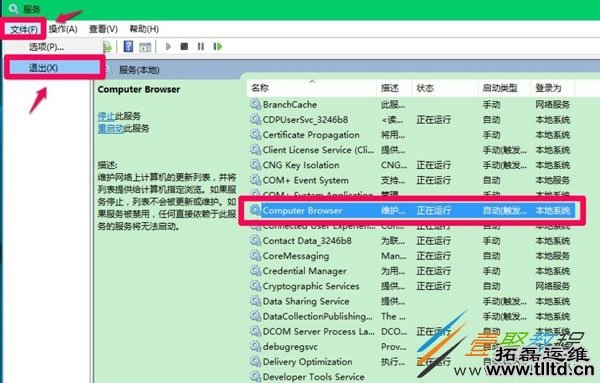Image resolution: width=600 pixels, height=383 pixels.
Task: Click the gear icon beside Contact Data_3246b8
Action: pyautogui.click(x=255, y=240)
